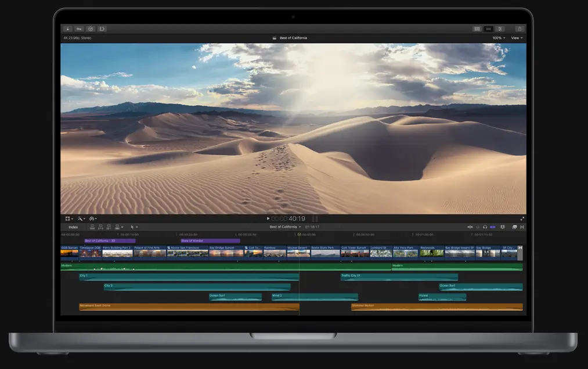Switch to the inspector layout view

(499, 28)
